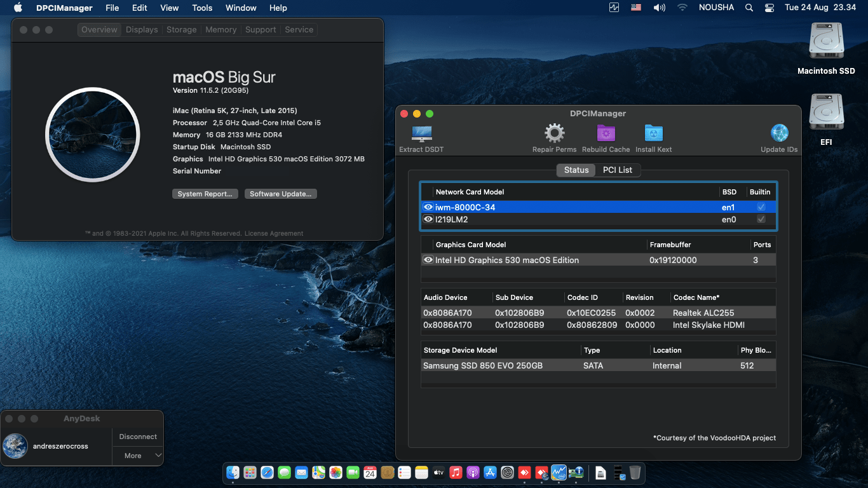Open the Trash in the dock
Screen dimensions: 868x488
click(635, 473)
